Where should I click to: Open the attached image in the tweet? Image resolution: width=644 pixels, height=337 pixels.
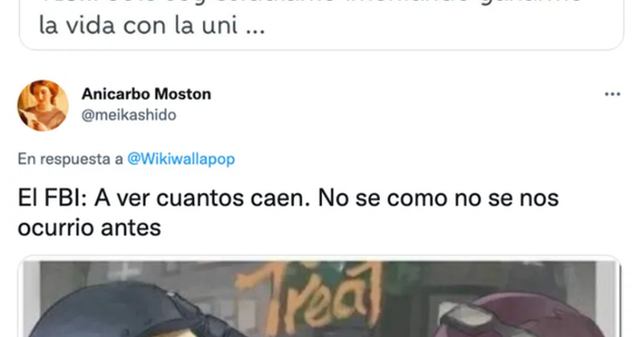(320, 299)
